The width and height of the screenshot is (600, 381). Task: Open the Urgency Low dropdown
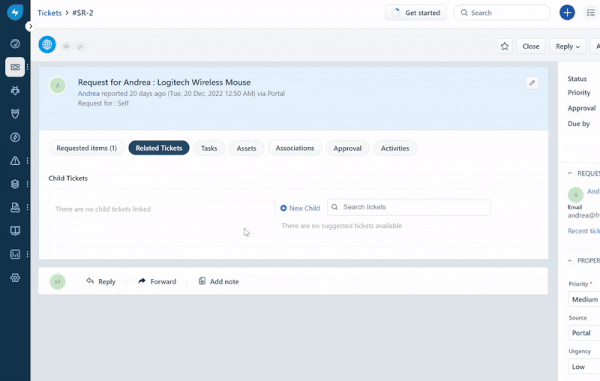[x=584, y=366]
